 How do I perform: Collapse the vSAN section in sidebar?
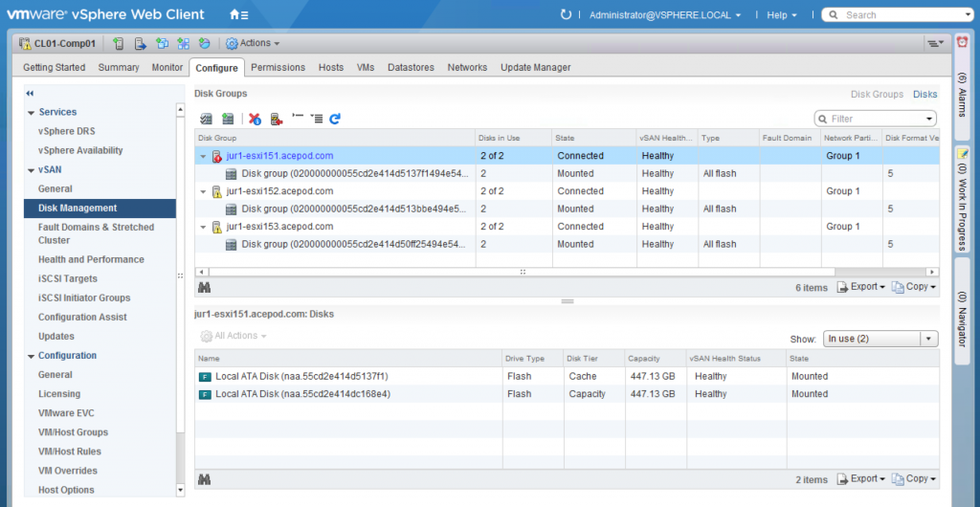[31, 170]
